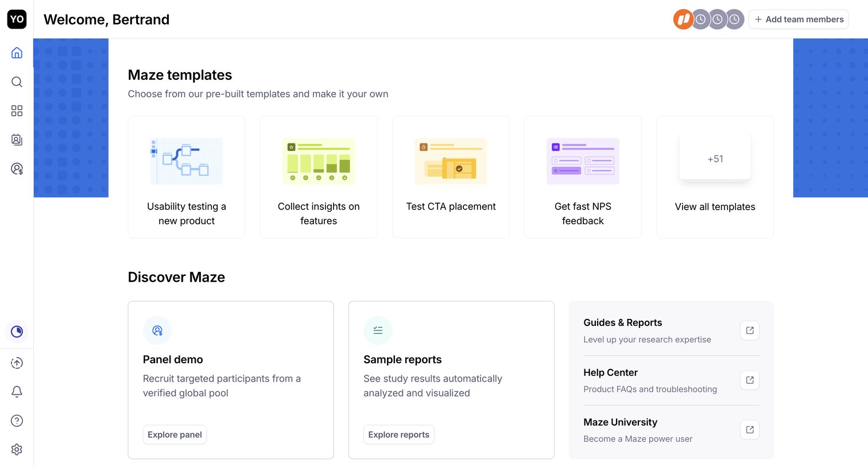
Task: Click 'Recruit targeted participants' description text
Action: point(222,386)
